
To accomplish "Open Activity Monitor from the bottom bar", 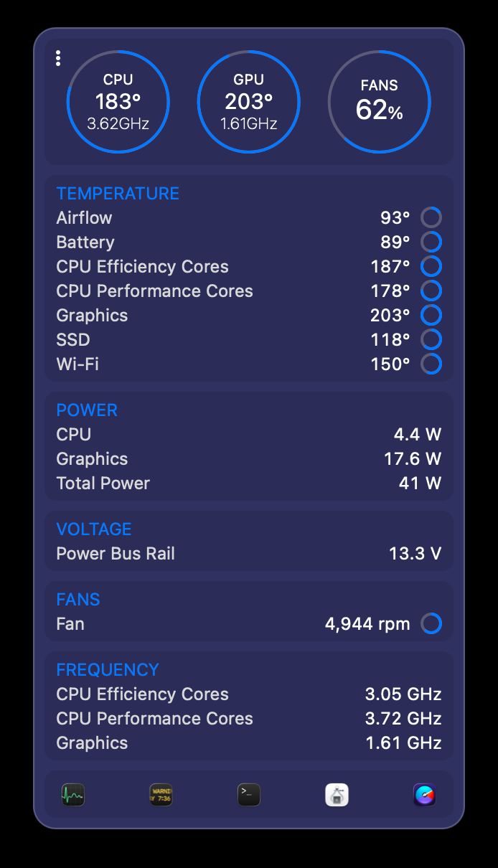I will pos(72,795).
